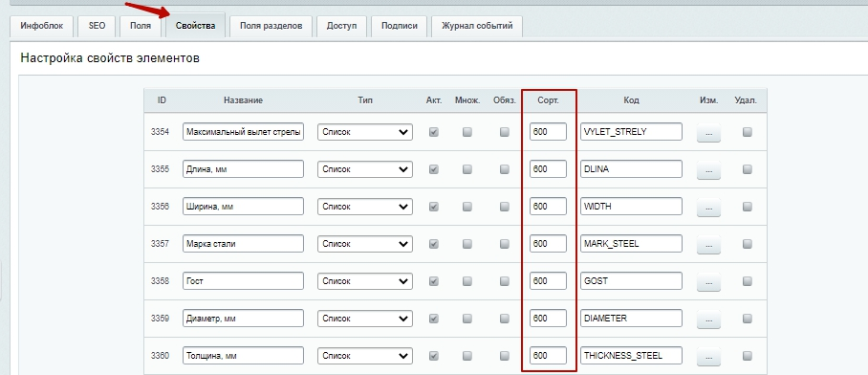Image resolution: width=868 pixels, height=375 pixels.
Task: Open type dropdown for WIDTH row
Action: tap(365, 207)
